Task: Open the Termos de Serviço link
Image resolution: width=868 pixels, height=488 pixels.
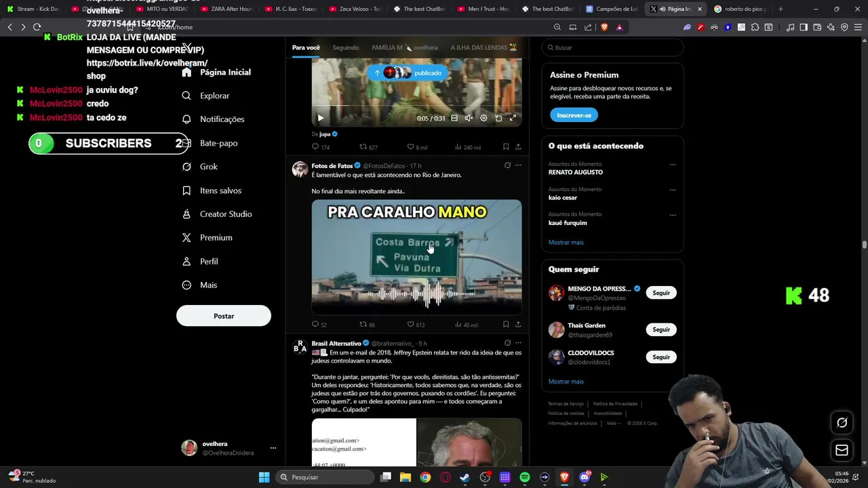Action: pos(566,404)
